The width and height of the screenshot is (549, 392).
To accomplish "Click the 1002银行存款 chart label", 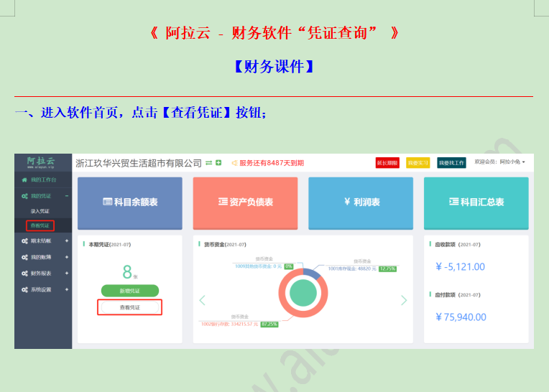I will coord(229,325).
